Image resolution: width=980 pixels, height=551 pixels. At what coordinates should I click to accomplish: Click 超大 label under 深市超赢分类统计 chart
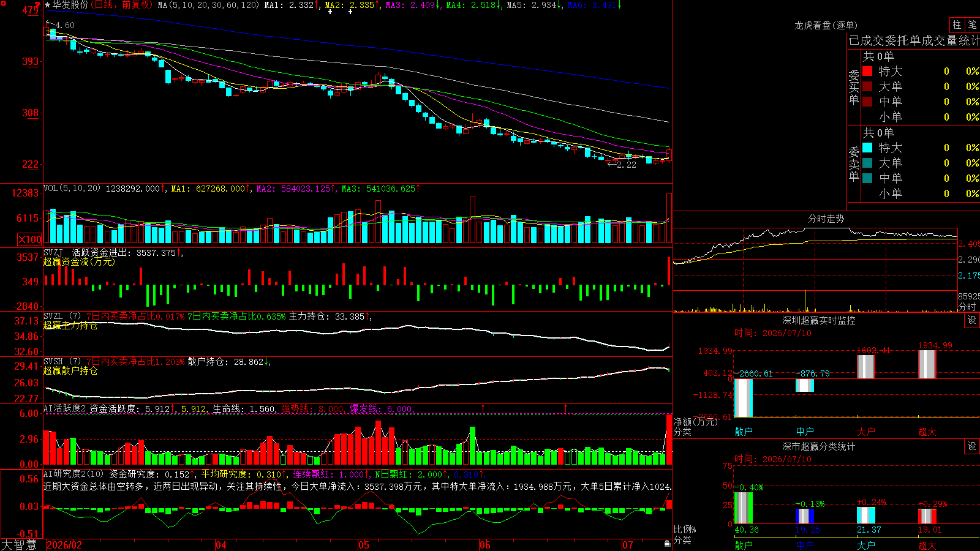click(x=927, y=545)
